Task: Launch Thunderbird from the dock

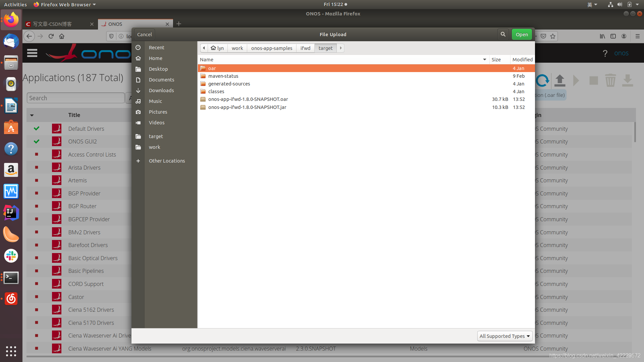Action: [x=11, y=41]
